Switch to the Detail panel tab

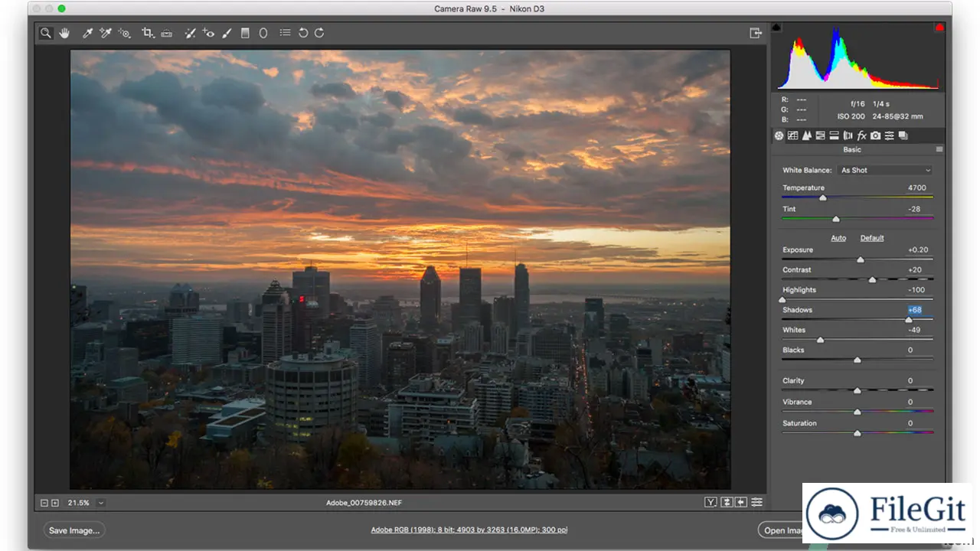coord(806,135)
